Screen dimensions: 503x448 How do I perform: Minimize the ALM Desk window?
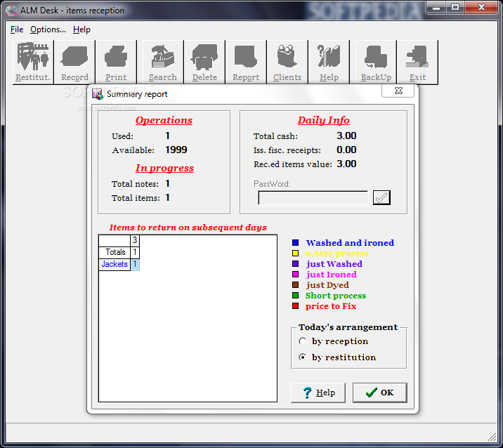(x=436, y=7)
